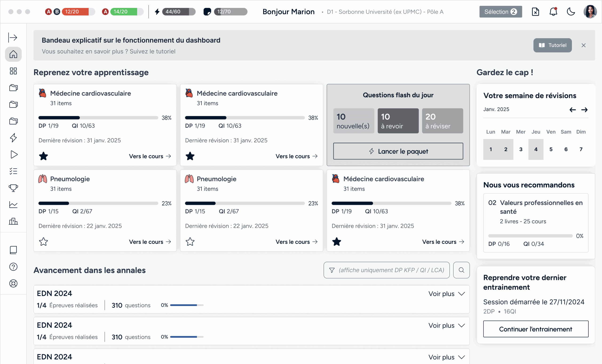
Task: Open the notifications bell
Action: click(553, 12)
